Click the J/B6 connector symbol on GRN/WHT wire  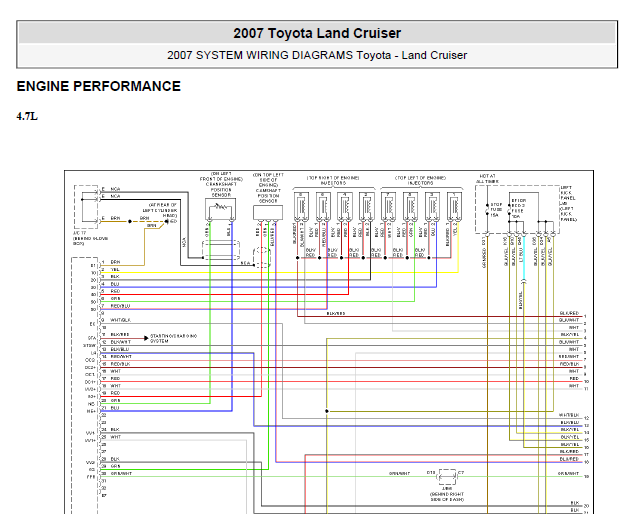447,476
